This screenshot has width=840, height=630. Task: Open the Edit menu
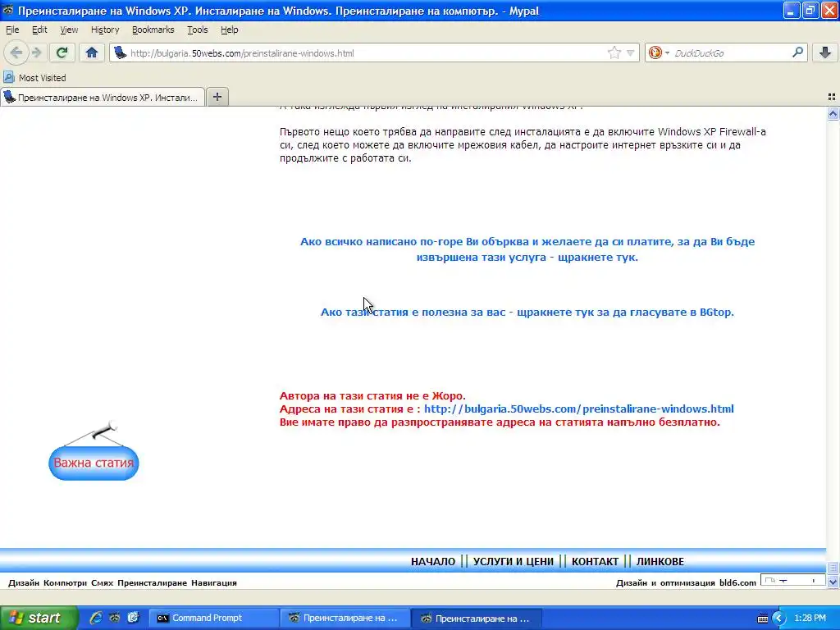pos(39,30)
